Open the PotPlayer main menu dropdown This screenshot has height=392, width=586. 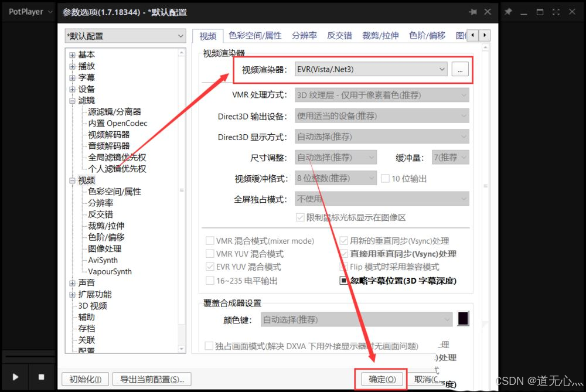(x=30, y=12)
